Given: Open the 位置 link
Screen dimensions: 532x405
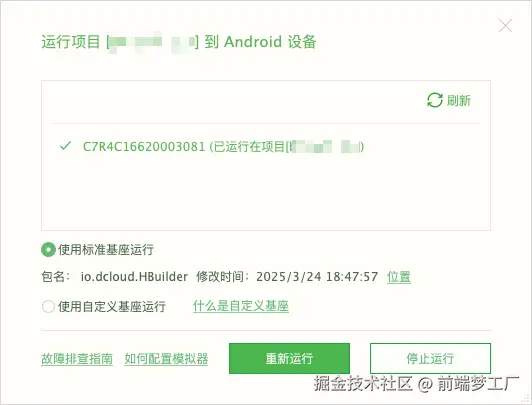Looking at the screenshot, I should point(399,277).
